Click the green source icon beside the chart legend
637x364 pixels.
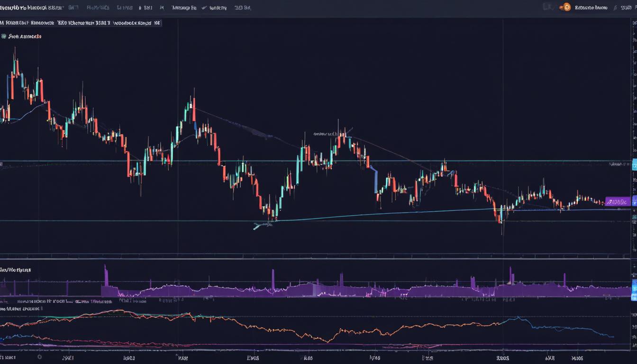click(4, 36)
